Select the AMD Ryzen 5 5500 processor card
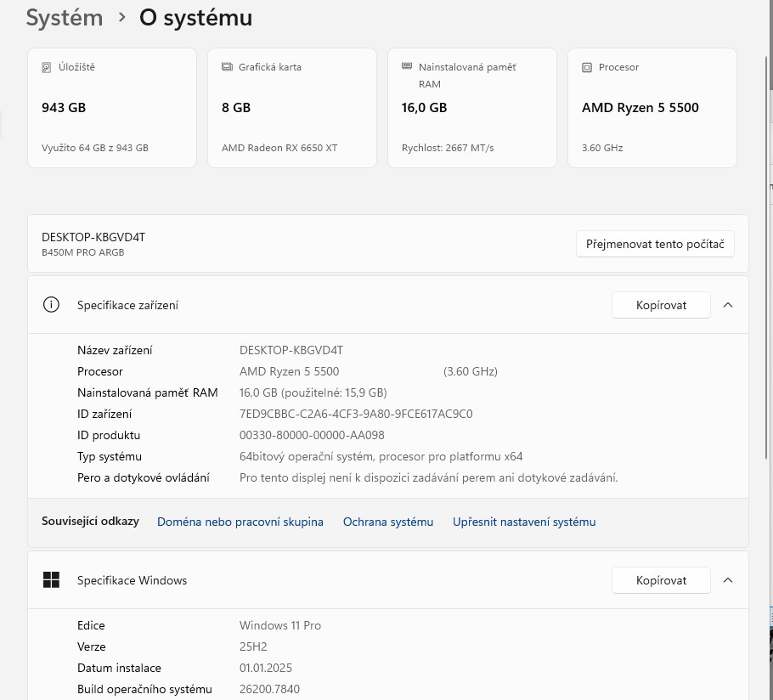 (x=652, y=108)
